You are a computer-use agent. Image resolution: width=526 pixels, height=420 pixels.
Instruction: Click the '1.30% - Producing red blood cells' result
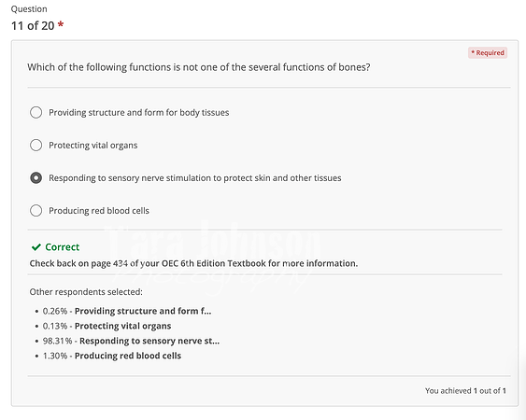click(x=112, y=356)
